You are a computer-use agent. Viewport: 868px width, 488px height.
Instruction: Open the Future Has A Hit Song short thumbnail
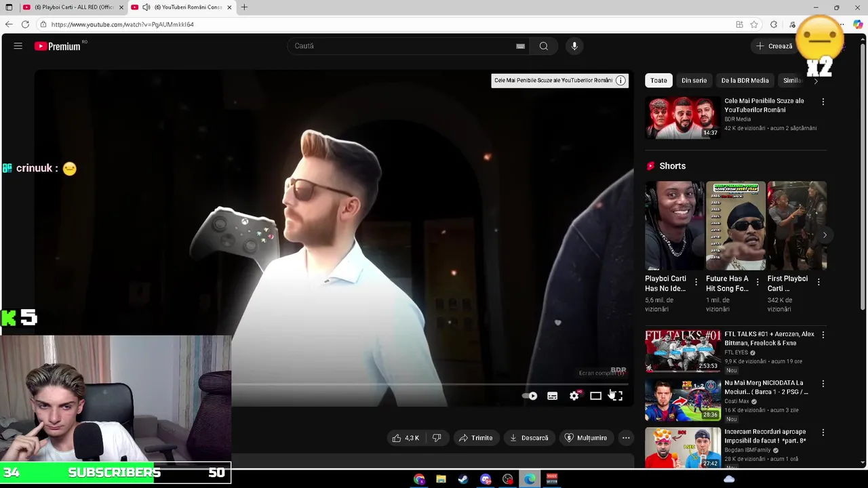(x=736, y=226)
